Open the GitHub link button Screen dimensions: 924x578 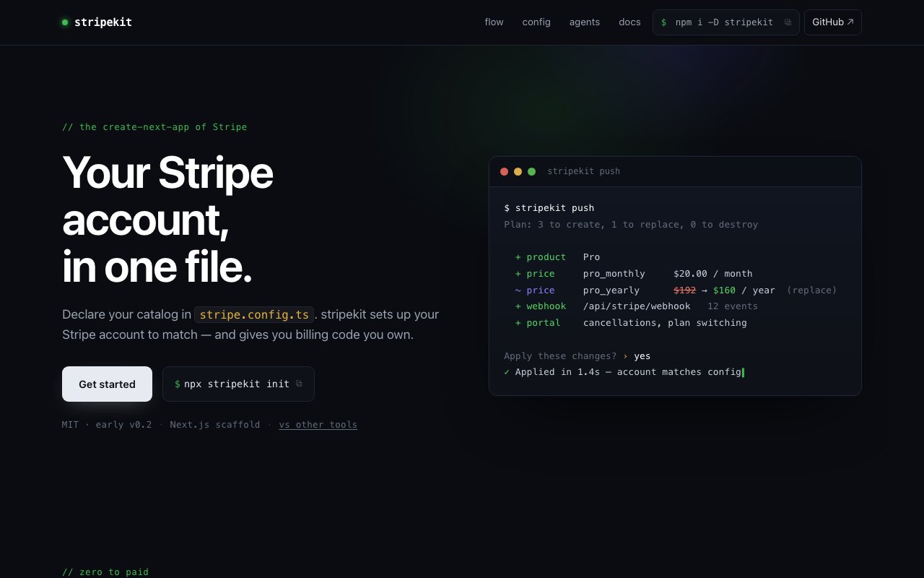[833, 22]
